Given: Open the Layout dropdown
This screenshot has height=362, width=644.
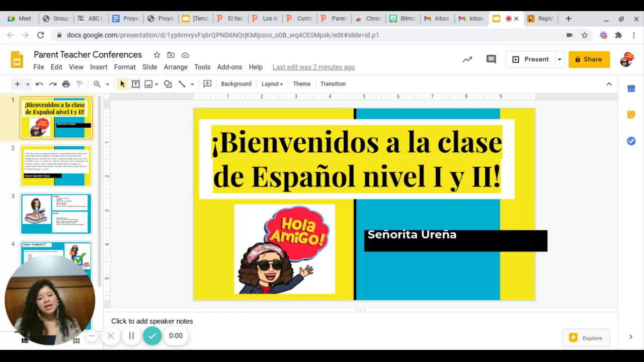Looking at the screenshot, I should click(x=272, y=84).
